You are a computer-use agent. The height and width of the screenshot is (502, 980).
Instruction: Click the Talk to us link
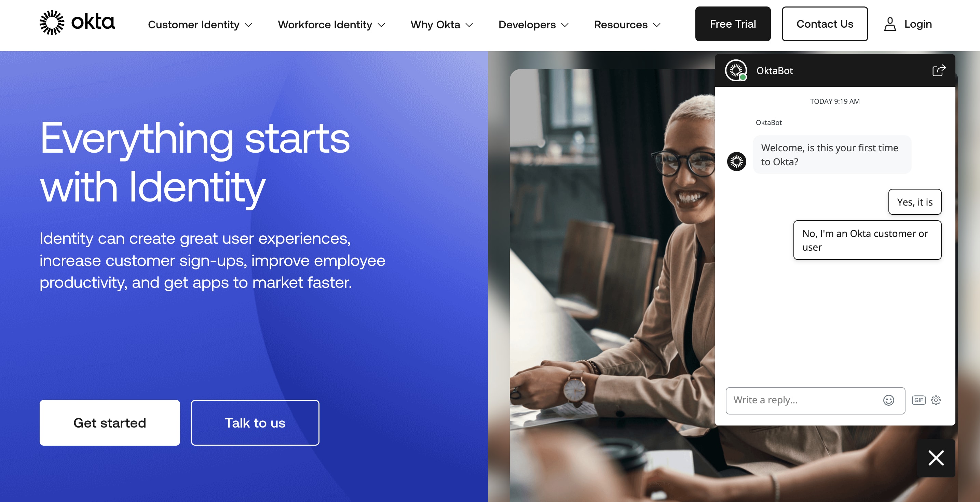[254, 423]
